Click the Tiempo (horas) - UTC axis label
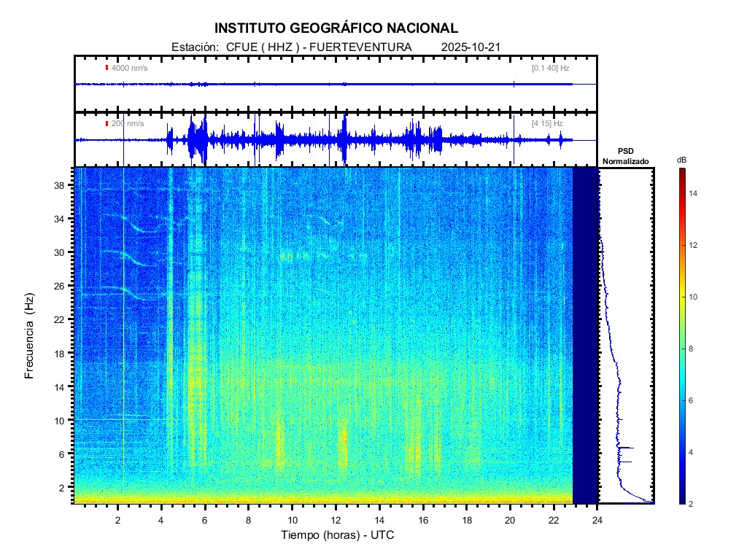The height and width of the screenshot is (560, 747). click(338, 535)
